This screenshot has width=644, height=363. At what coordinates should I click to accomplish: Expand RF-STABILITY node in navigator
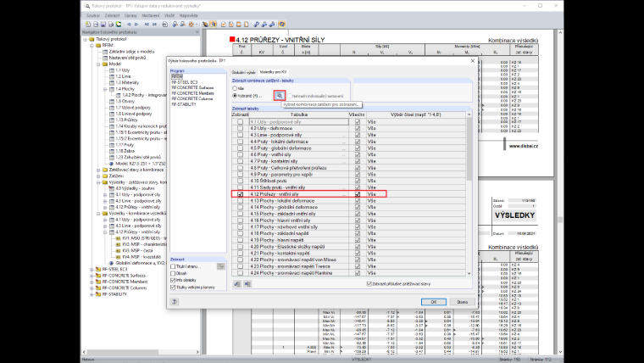point(92,294)
